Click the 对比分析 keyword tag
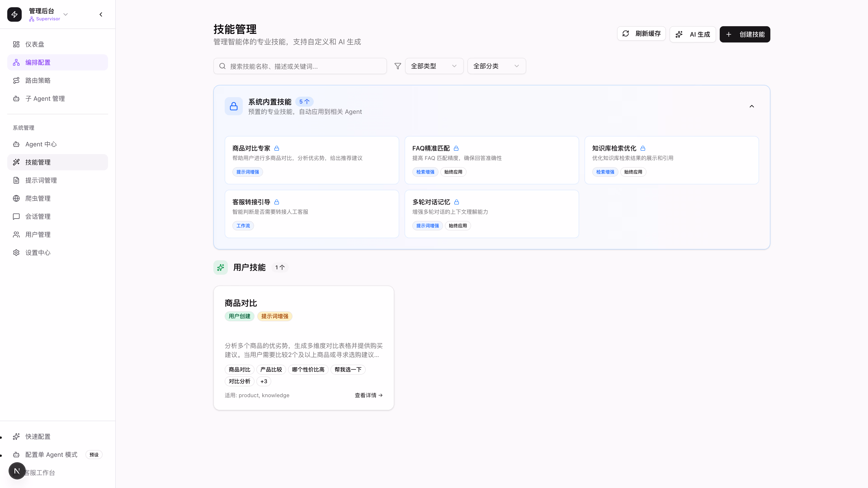 240,381
